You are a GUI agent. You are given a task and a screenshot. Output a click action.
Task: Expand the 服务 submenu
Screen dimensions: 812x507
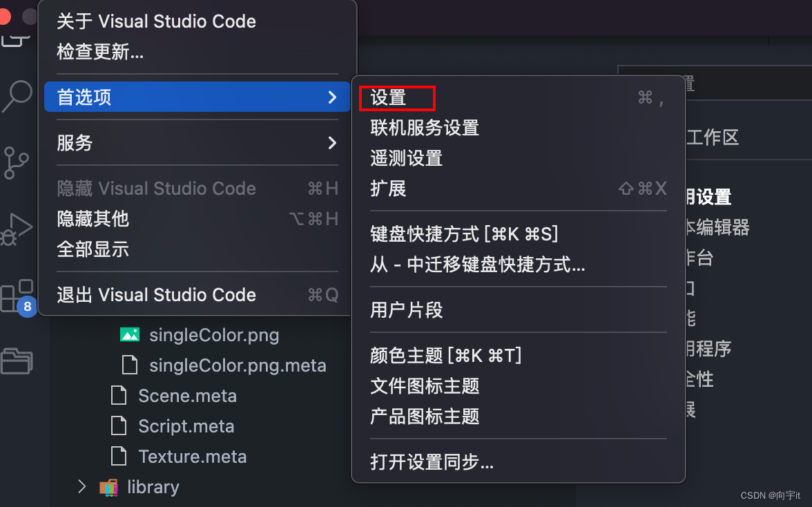[75, 143]
